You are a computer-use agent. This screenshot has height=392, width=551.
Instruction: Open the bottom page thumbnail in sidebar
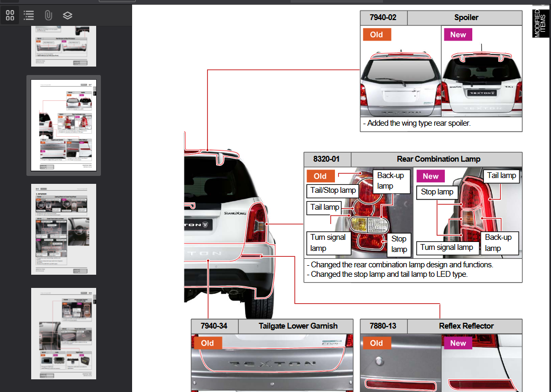(x=63, y=334)
